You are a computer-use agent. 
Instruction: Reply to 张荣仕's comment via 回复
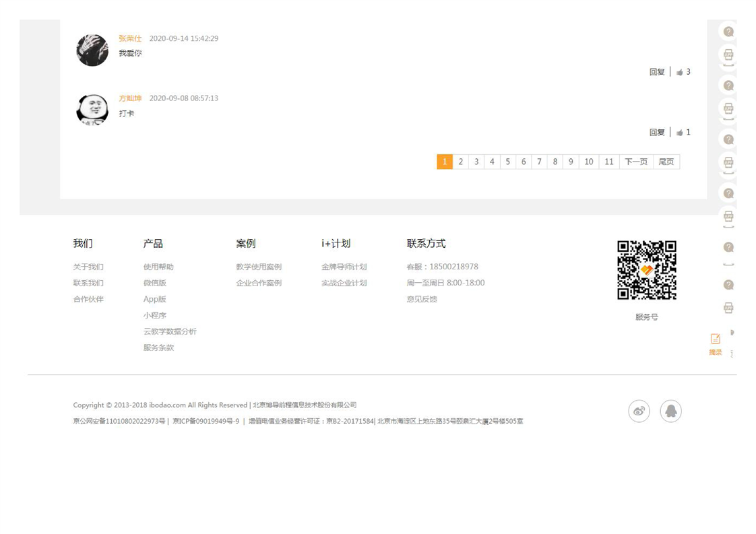point(657,72)
